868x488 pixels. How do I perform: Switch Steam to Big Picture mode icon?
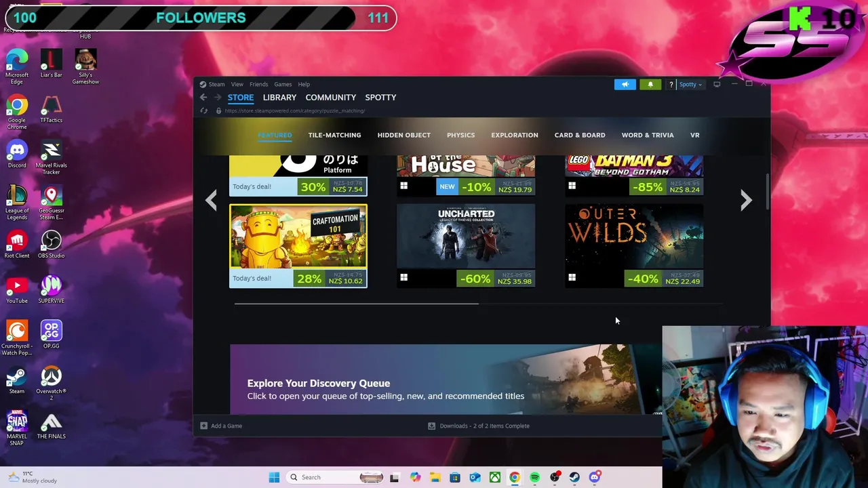717,85
